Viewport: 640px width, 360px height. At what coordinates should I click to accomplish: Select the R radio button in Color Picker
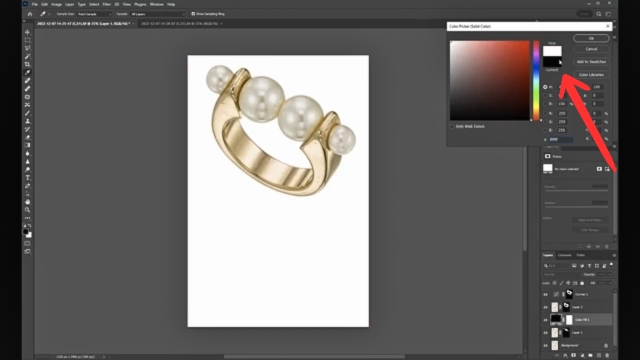[x=545, y=113]
